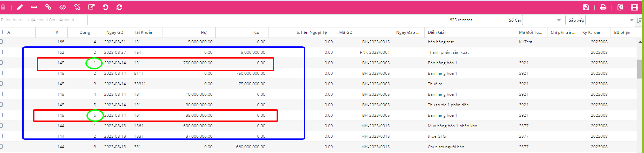Click the printer icon

(x=603, y=7)
